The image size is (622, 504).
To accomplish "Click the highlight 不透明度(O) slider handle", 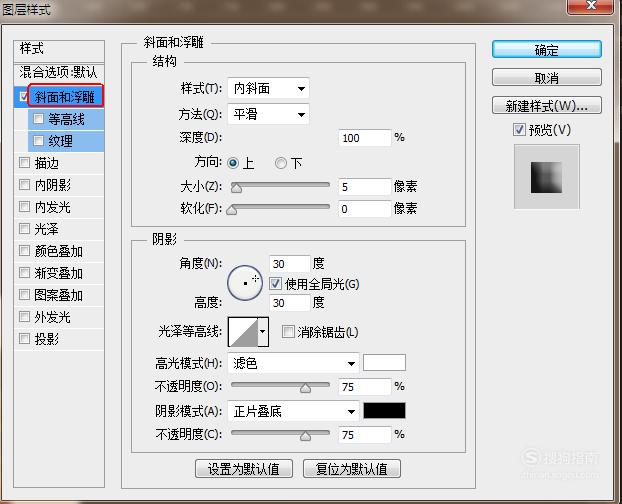I will (x=305, y=387).
